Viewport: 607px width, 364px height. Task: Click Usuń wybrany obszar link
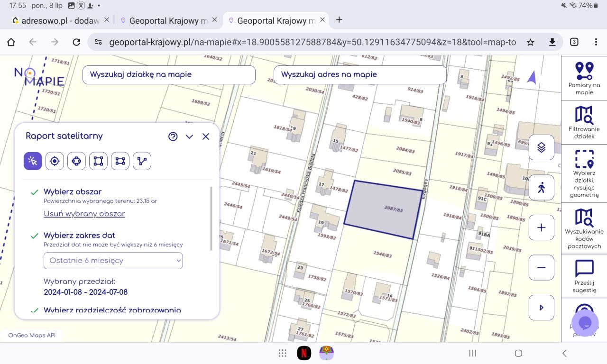coord(84,214)
